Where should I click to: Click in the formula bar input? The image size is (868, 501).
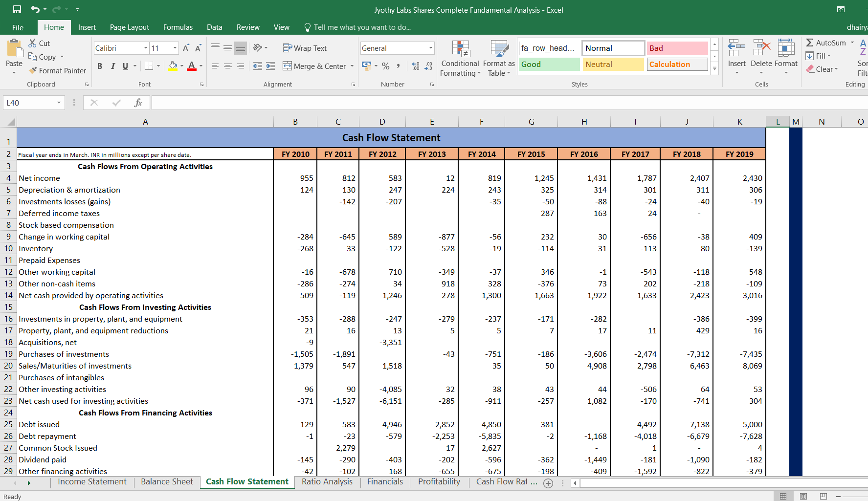click(x=510, y=103)
